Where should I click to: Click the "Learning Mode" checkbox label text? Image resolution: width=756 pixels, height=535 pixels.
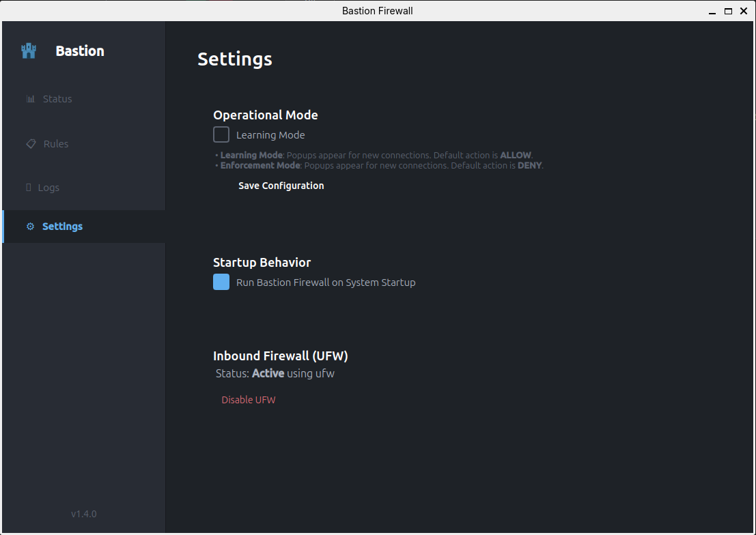click(270, 135)
